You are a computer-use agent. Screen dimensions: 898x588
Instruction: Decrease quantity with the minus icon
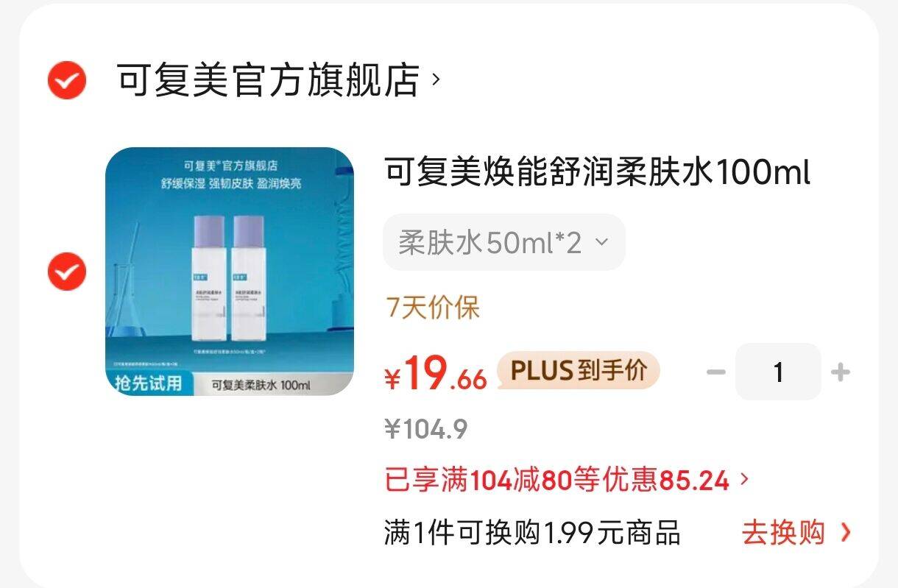(716, 372)
